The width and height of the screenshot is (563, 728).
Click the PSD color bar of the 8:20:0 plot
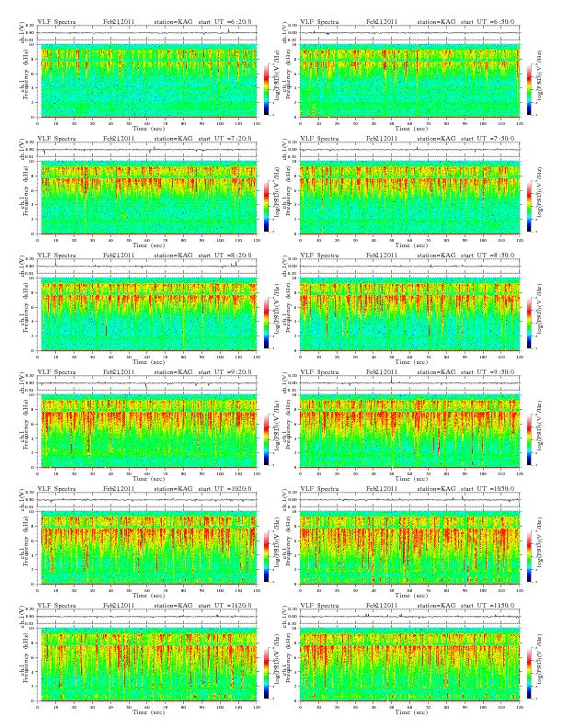(x=266, y=323)
